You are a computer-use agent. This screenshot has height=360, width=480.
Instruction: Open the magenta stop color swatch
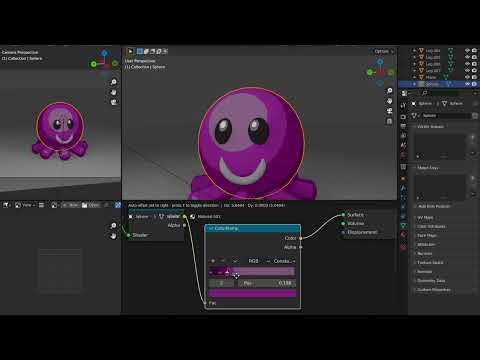coord(252,293)
